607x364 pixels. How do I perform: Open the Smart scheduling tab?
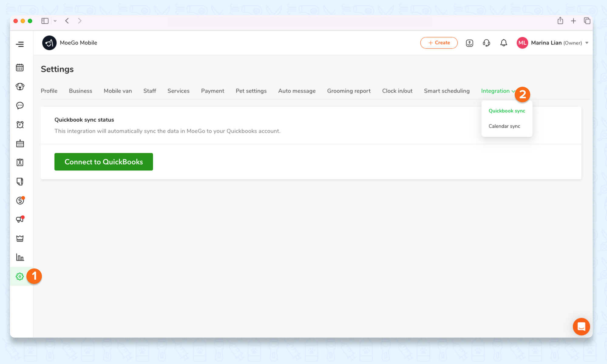coord(447,91)
